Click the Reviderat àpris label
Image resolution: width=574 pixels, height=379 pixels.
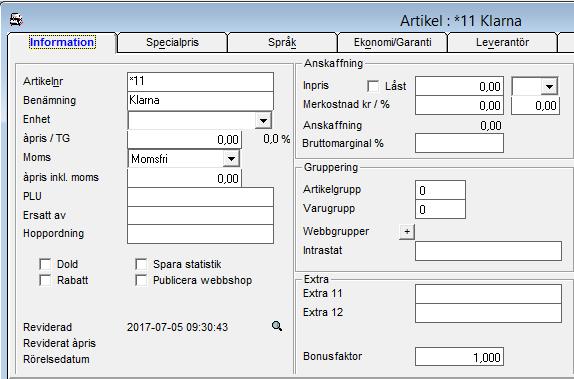[x=59, y=343]
